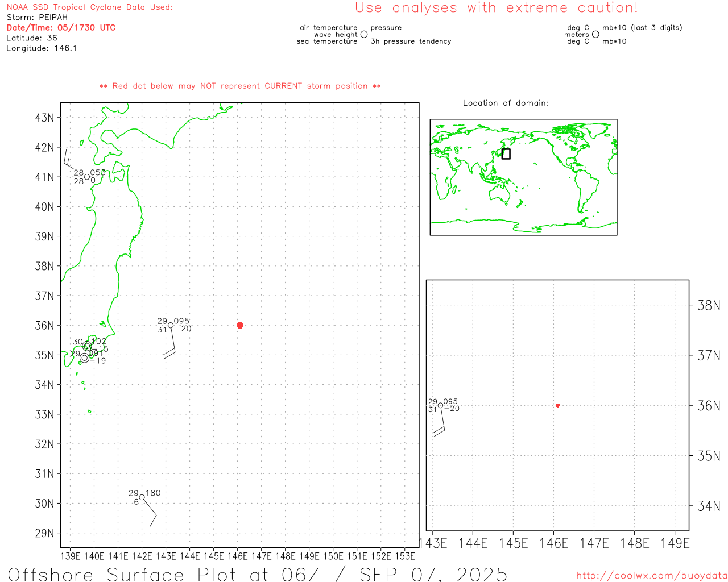Click the 'Storm: PEIPAH' text
This screenshot has height=582, width=728.
37,18
